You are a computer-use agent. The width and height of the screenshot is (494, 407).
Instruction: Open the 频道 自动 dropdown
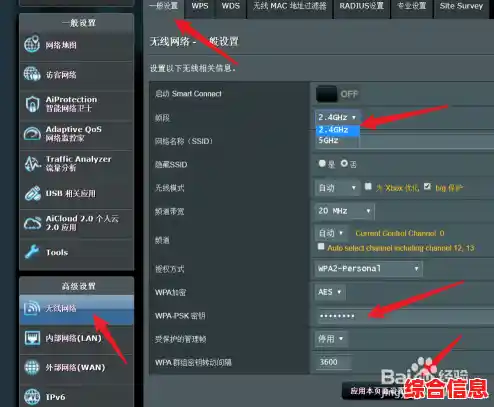pyautogui.click(x=331, y=233)
